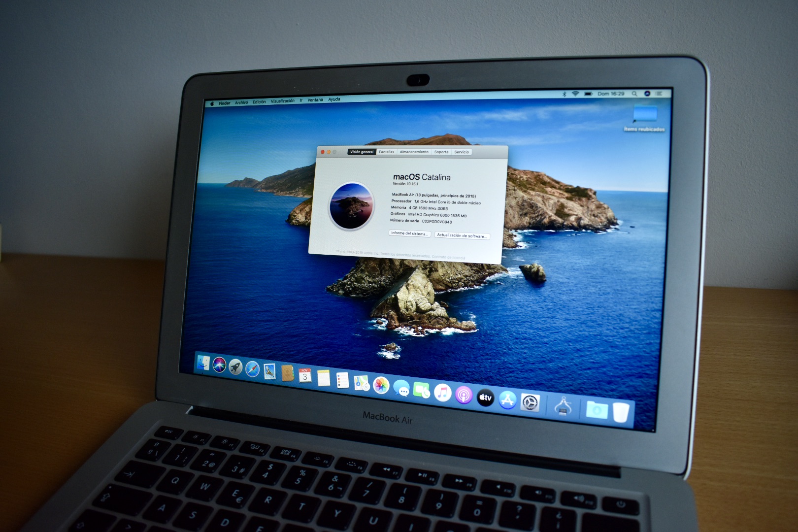The image size is (798, 532).
Task: Open the Edición menu
Action: (259, 102)
